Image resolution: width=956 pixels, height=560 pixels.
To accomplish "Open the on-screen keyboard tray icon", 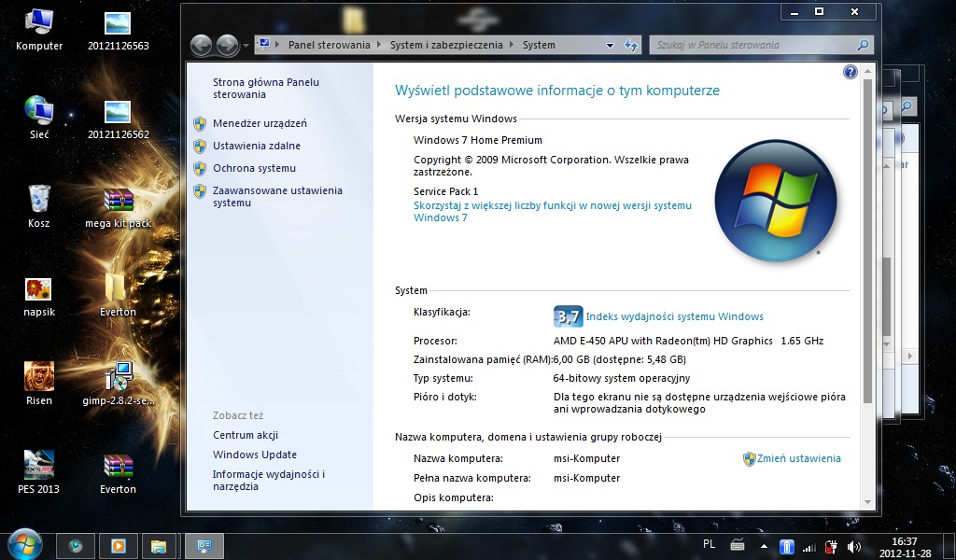I will click(x=738, y=545).
